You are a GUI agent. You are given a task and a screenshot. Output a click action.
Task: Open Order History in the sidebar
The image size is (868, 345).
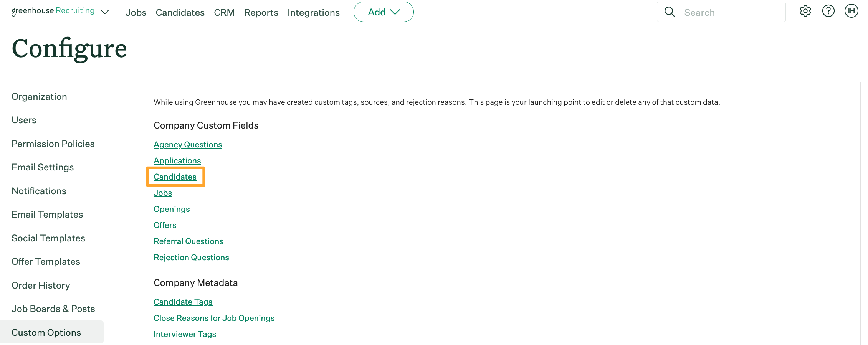pos(41,286)
